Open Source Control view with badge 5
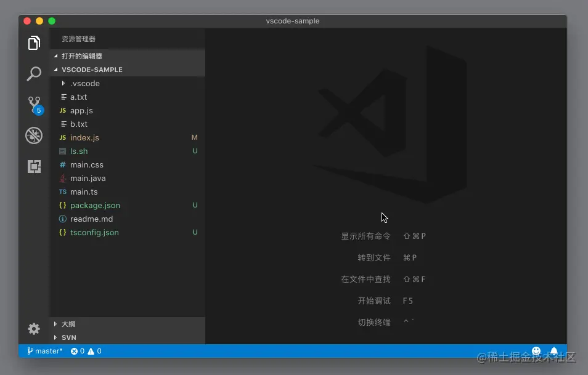 34,105
